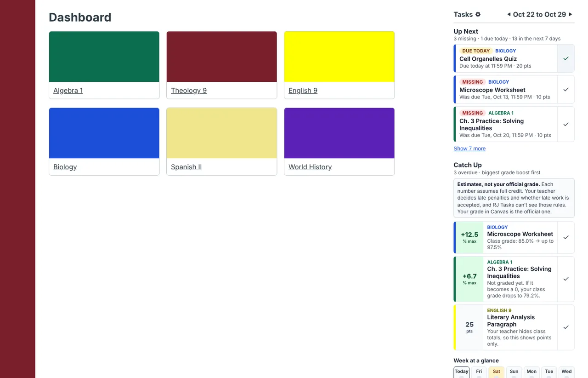The width and height of the screenshot is (588, 378).
Task: Click the purple World History color tile
Action: (339, 133)
